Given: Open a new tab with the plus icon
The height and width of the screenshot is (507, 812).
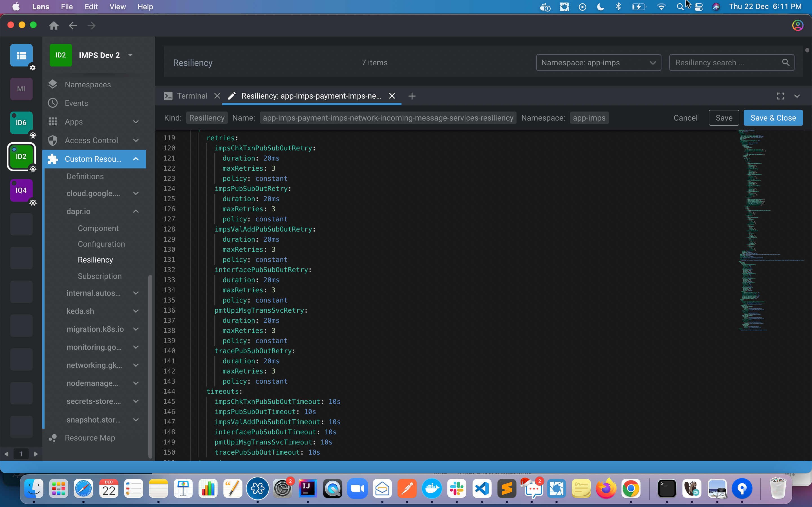Looking at the screenshot, I should [x=412, y=96].
